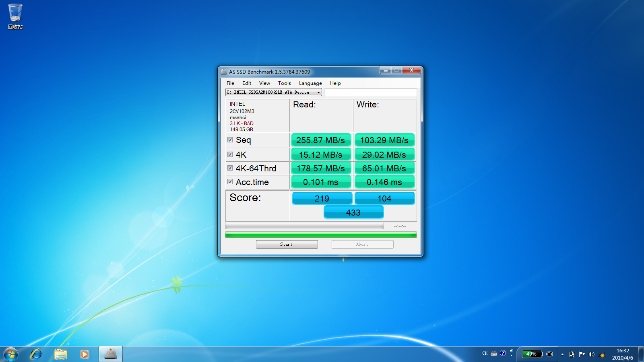Click the 4K-64Thrd read result 178.57 MB/s

[321, 168]
